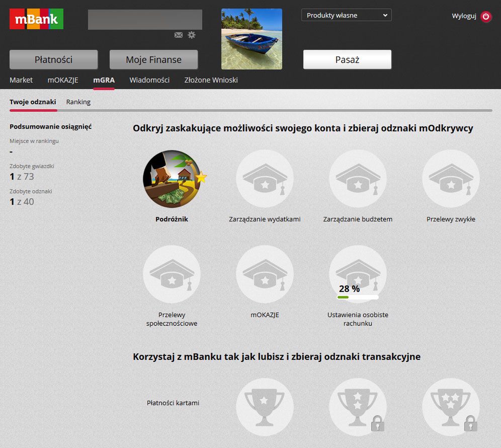The width and height of the screenshot is (501, 448).
Task: Open the messages envelope icon
Action: [179, 35]
